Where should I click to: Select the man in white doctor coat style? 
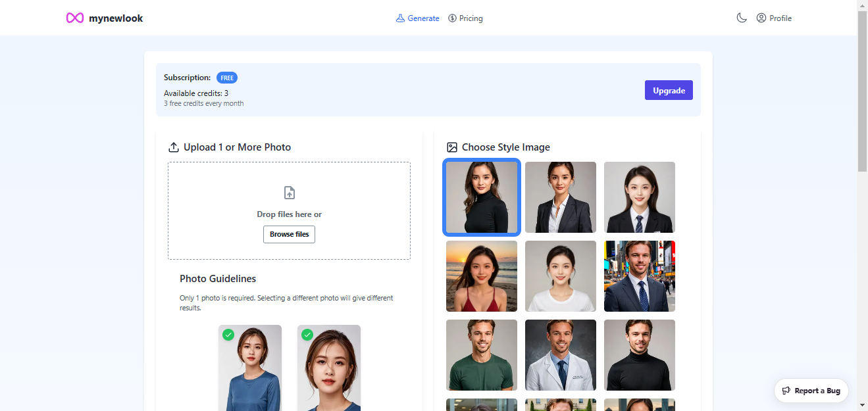click(561, 355)
